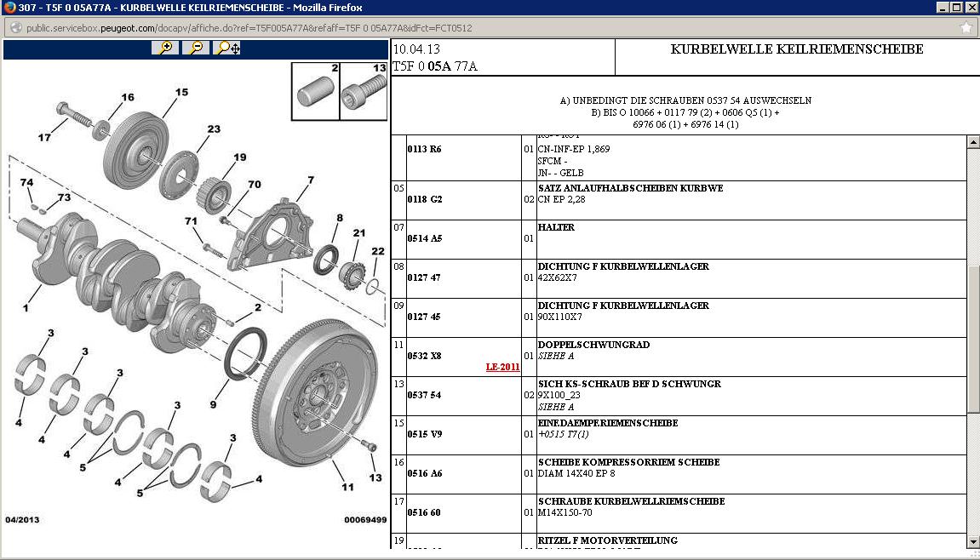Select the part 2 detail thumbnail
Screen dimensions: 980x560
(x=315, y=91)
